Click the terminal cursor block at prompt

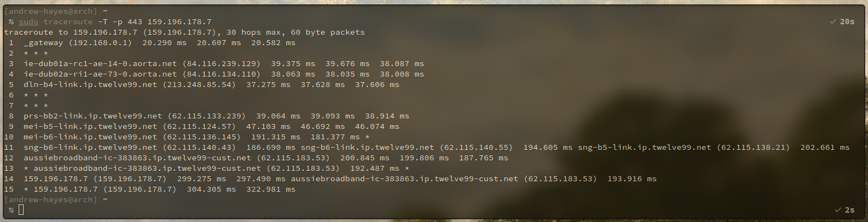21,210
